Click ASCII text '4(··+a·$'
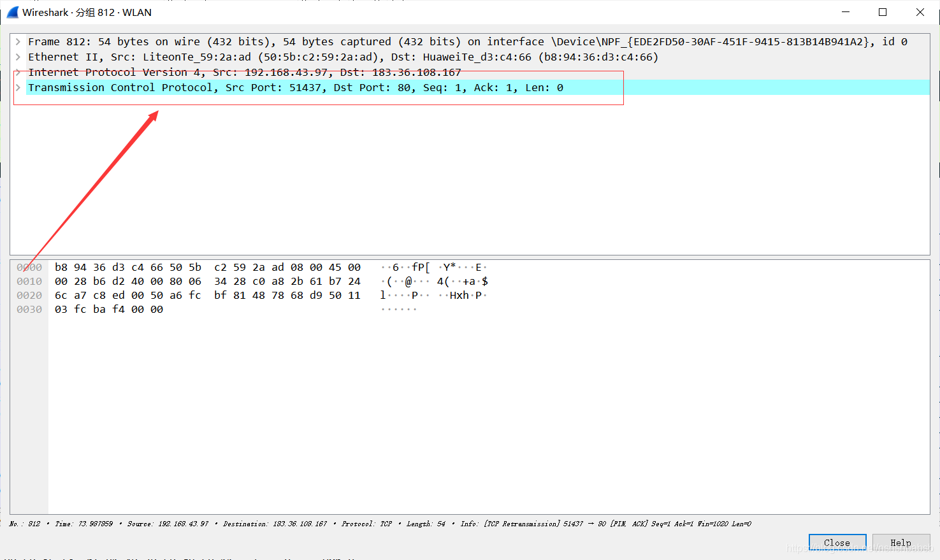Image resolution: width=940 pixels, height=560 pixels. click(x=463, y=282)
